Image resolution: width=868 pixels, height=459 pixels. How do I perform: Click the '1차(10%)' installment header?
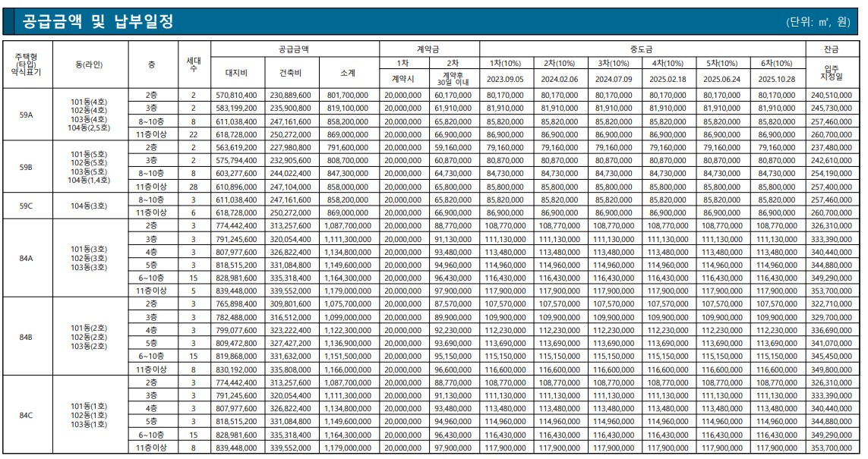506,63
